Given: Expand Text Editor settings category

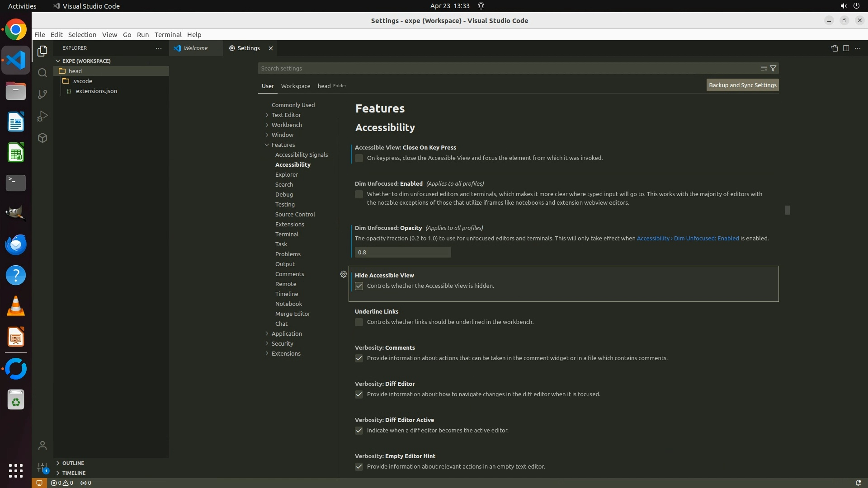Looking at the screenshot, I should [x=286, y=115].
